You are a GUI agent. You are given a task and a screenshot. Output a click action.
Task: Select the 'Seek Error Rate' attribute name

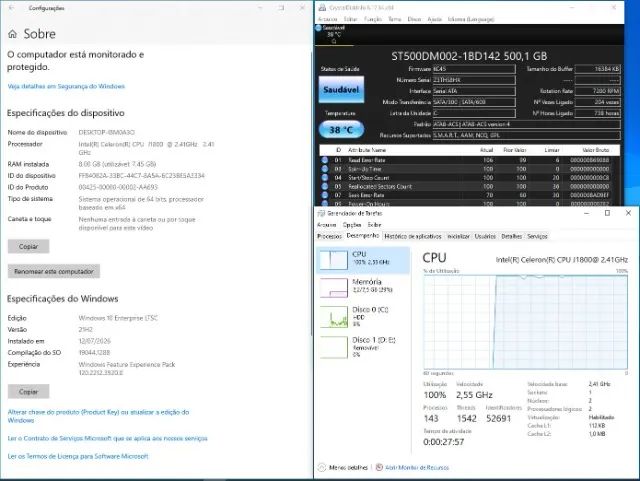(366, 195)
